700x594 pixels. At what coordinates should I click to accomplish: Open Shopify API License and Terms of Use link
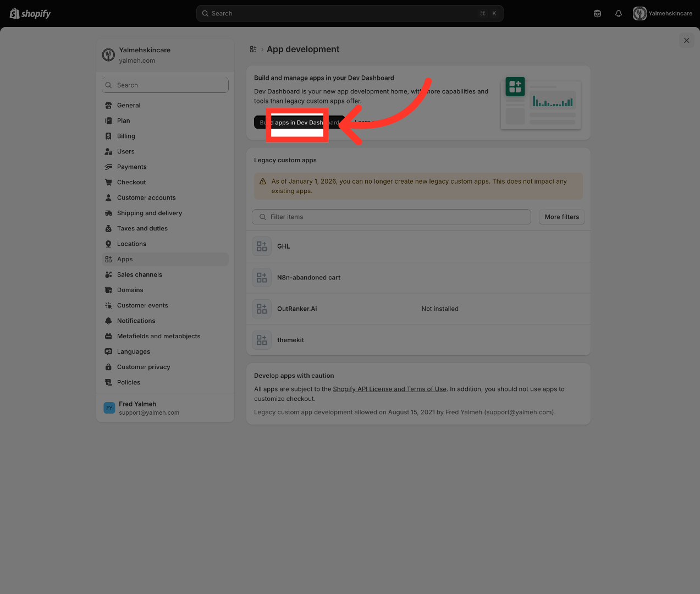pyautogui.click(x=389, y=389)
